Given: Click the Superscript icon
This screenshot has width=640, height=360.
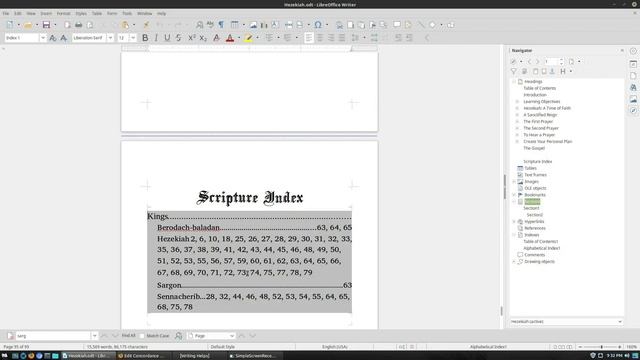Looking at the screenshot, I should click(x=191, y=38).
